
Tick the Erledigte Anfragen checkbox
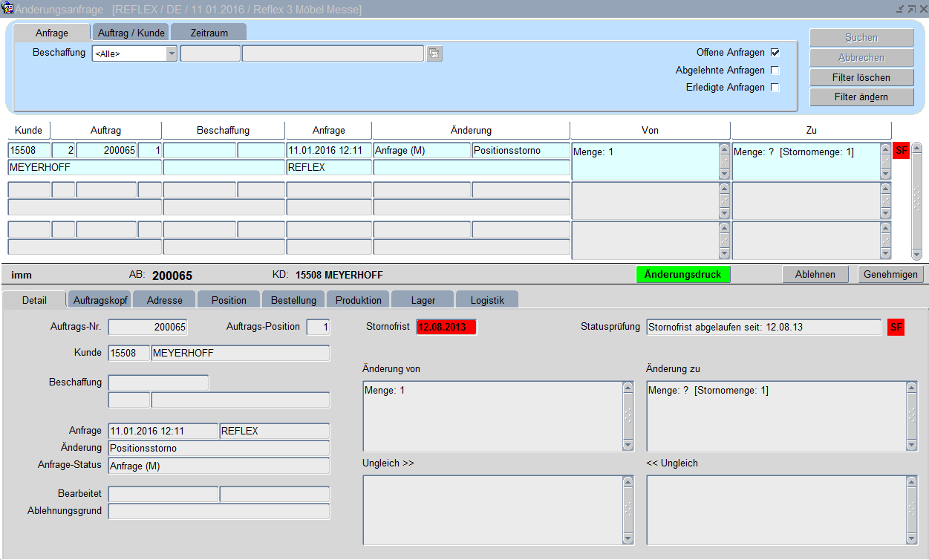coord(775,88)
